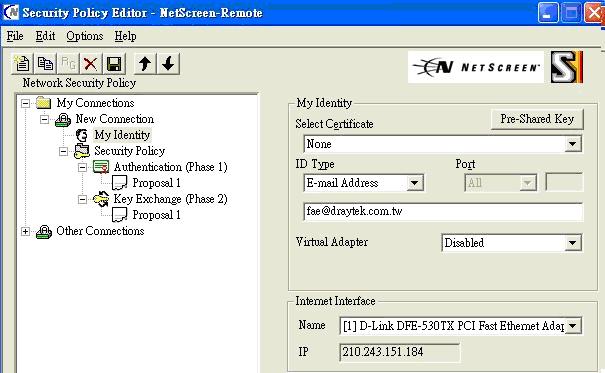Click the e-mail address input field
605x373 pixels.
point(443,211)
